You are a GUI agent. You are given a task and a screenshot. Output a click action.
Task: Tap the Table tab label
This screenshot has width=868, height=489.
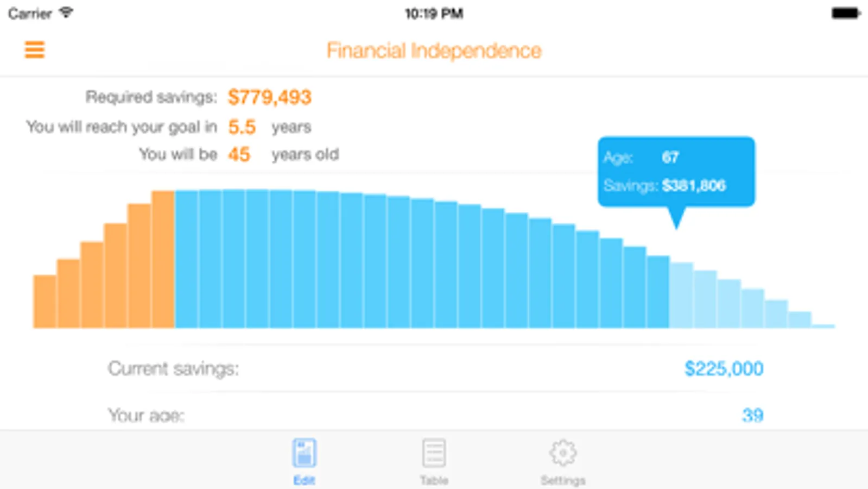pos(434,480)
